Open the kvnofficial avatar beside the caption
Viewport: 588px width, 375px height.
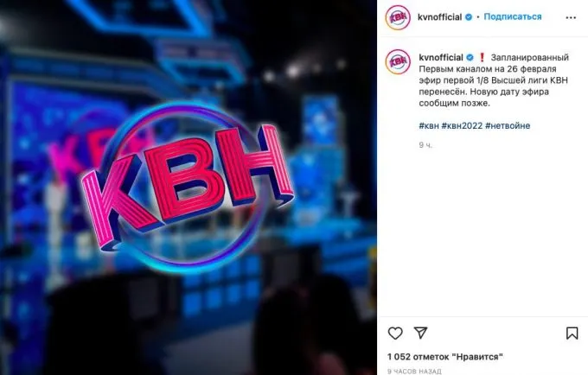pyautogui.click(x=398, y=61)
